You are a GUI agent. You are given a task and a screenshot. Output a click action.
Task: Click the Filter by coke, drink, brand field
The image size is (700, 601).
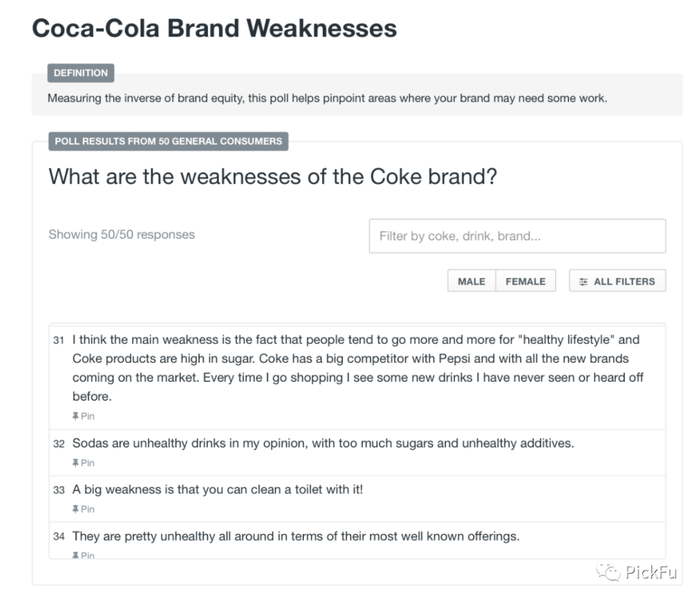point(517,236)
